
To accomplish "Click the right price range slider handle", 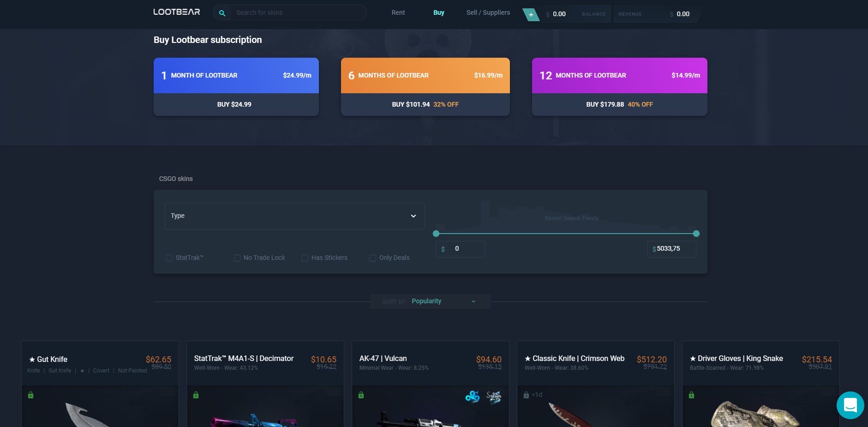I will click(696, 234).
